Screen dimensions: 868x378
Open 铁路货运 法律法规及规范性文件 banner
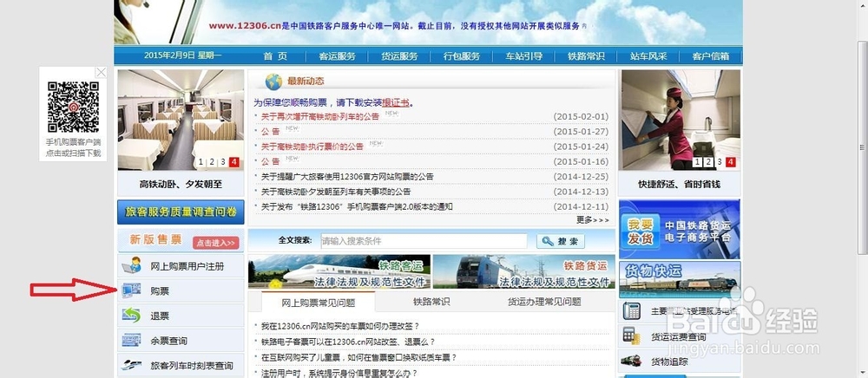[523, 270]
